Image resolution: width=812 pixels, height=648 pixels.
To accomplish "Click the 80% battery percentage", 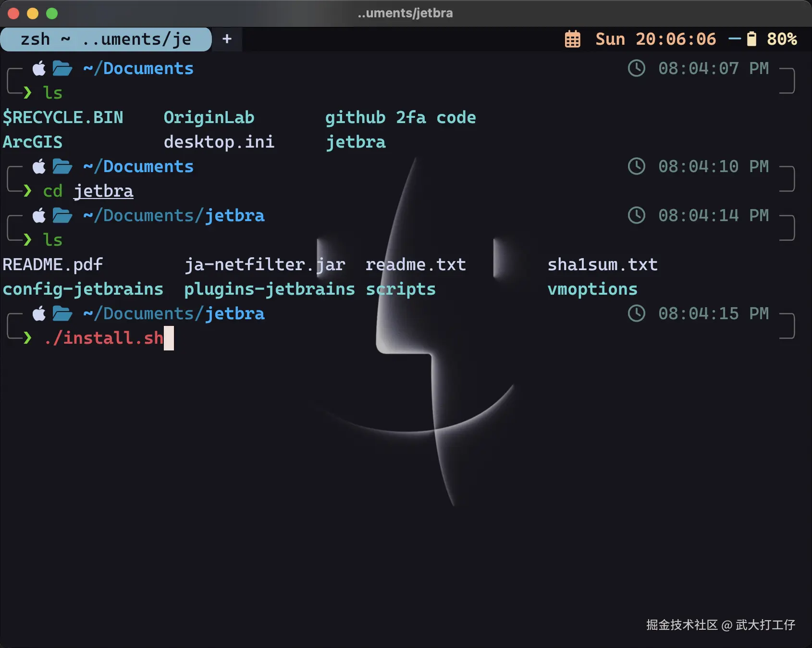I will pyautogui.click(x=782, y=39).
